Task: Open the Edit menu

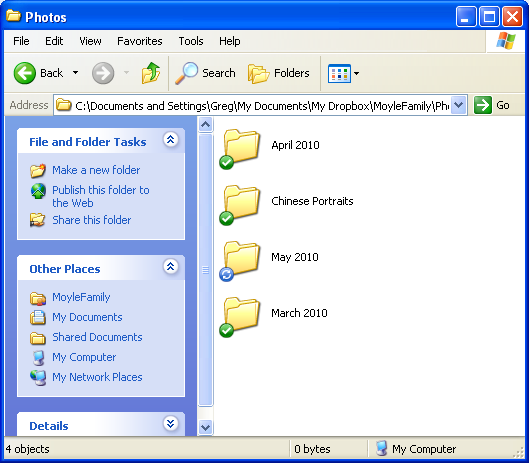Action: tap(54, 41)
